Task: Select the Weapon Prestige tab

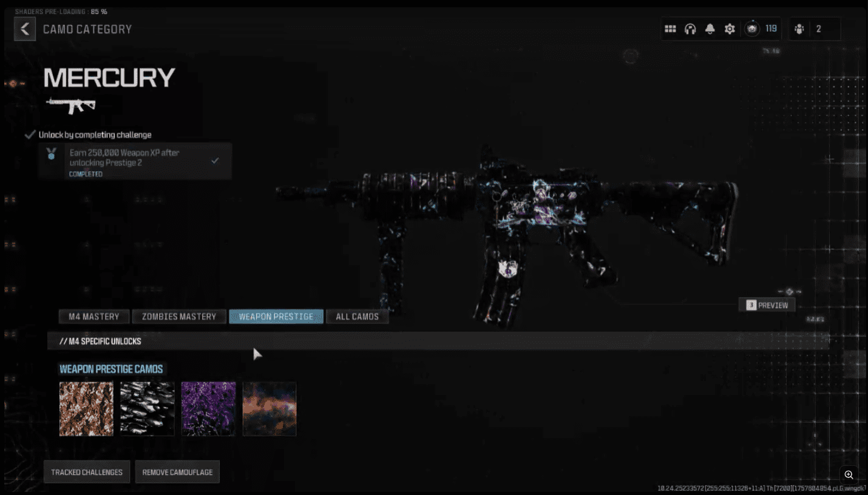Action: (276, 317)
